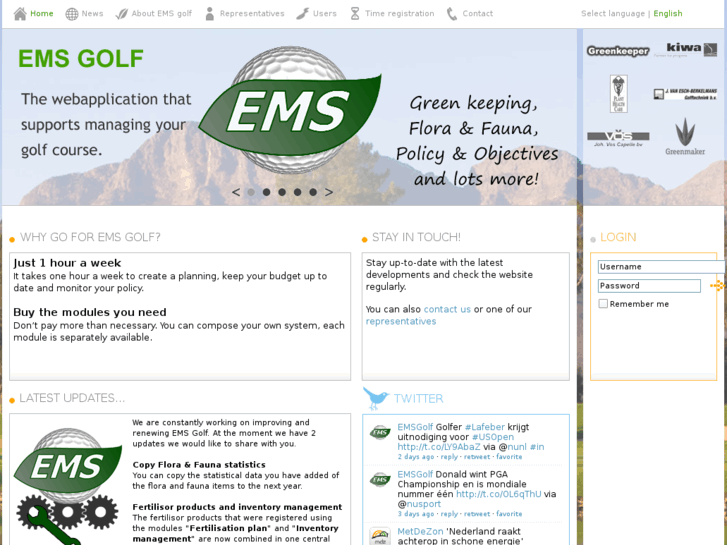Open the #USOpen hashtag link
The image size is (727, 545).
(x=493, y=437)
